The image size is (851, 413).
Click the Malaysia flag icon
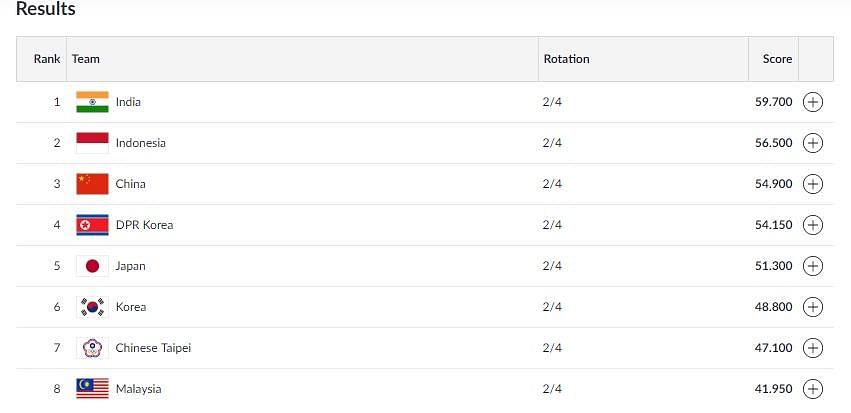pos(92,389)
